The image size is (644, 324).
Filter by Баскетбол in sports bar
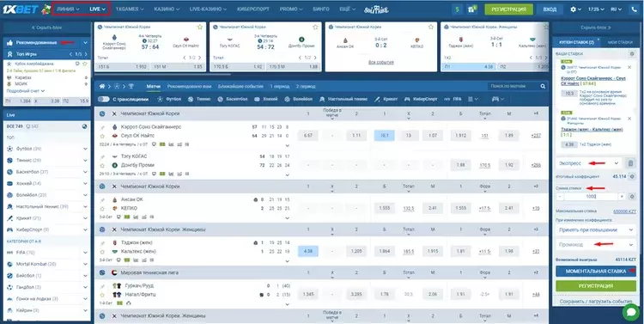pyautogui.click(x=233, y=99)
